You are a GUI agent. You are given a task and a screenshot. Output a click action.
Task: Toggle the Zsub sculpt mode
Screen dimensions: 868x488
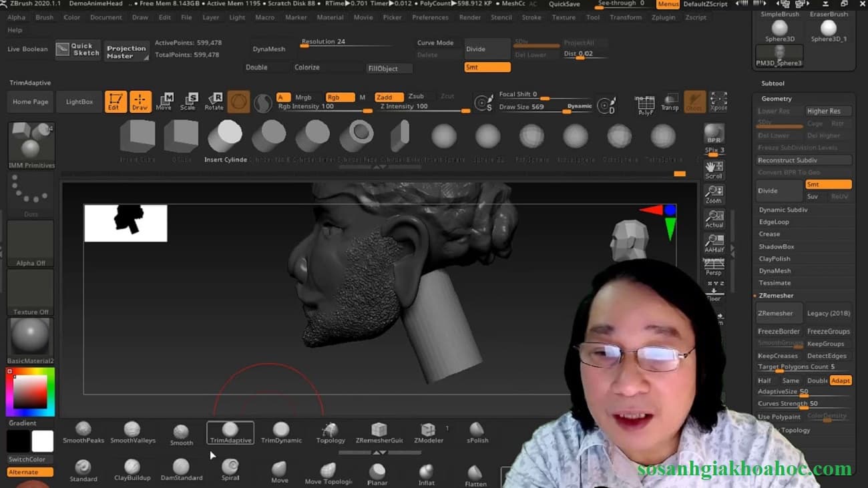pyautogui.click(x=416, y=97)
